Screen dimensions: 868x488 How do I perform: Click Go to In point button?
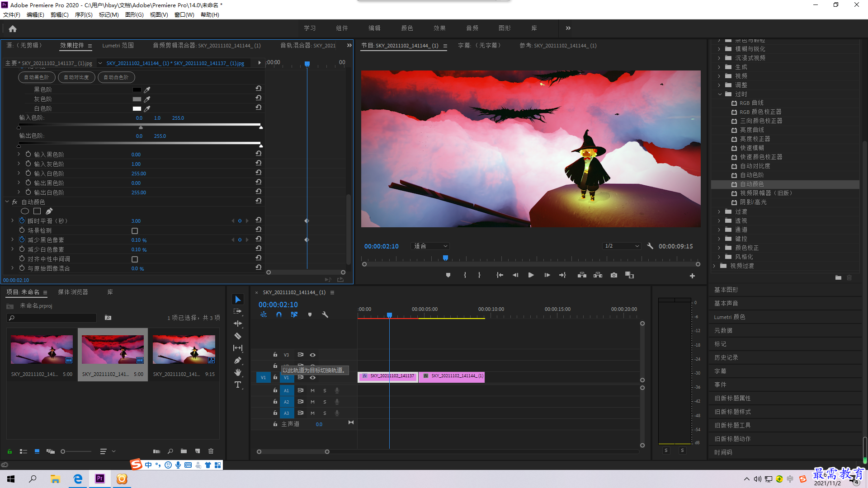[x=500, y=275]
